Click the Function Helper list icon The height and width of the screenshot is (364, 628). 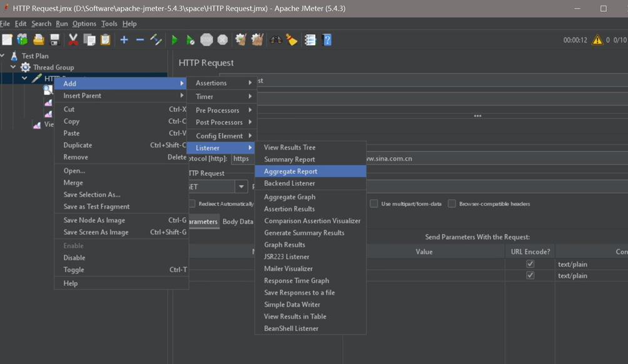point(310,40)
